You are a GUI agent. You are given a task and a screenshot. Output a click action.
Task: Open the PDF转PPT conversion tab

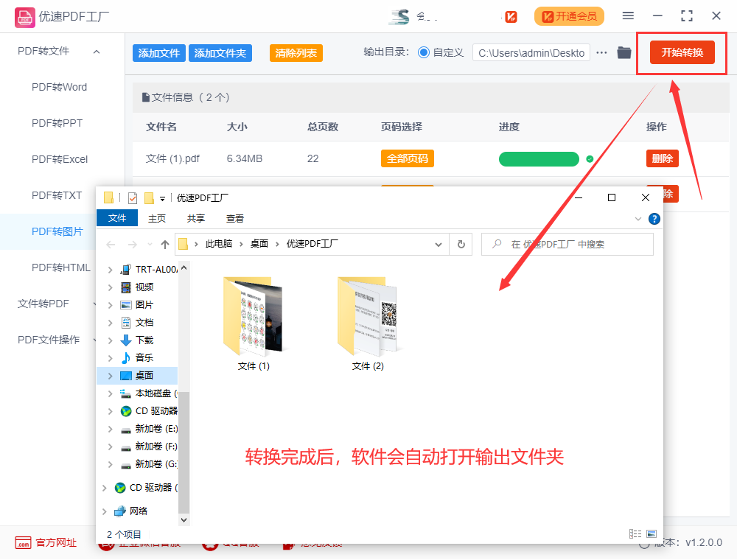point(57,123)
